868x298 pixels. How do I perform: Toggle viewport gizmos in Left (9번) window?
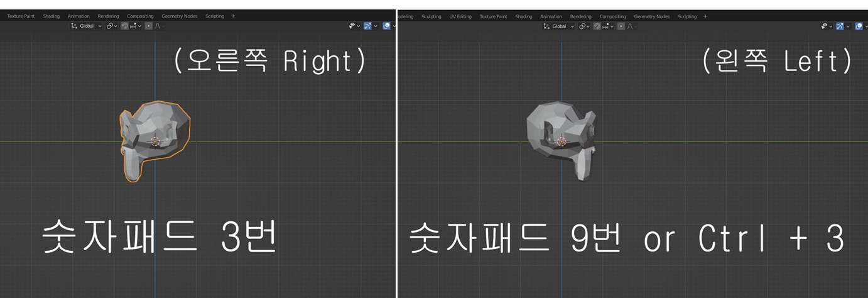point(840,26)
